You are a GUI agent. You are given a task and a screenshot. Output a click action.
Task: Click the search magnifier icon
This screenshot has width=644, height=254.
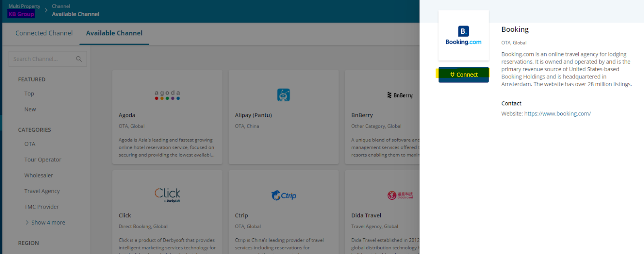point(79,59)
